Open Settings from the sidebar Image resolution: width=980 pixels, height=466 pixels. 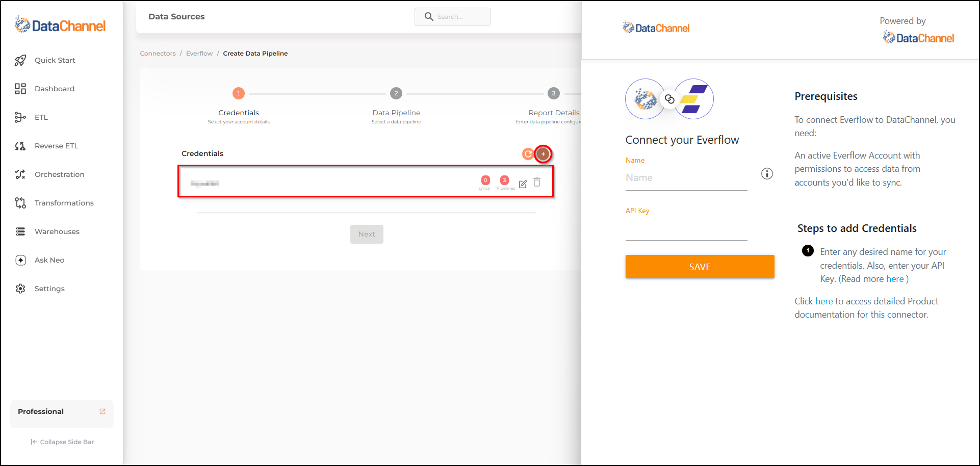[49, 289]
